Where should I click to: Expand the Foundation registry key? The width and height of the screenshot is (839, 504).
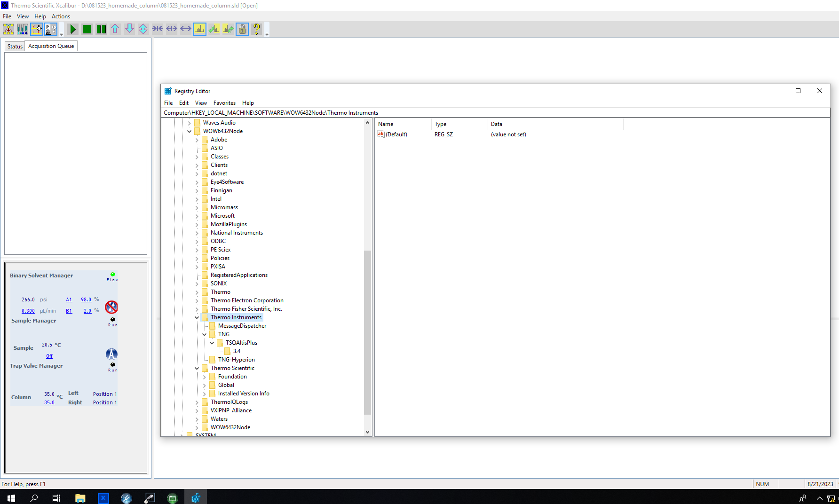click(x=205, y=377)
